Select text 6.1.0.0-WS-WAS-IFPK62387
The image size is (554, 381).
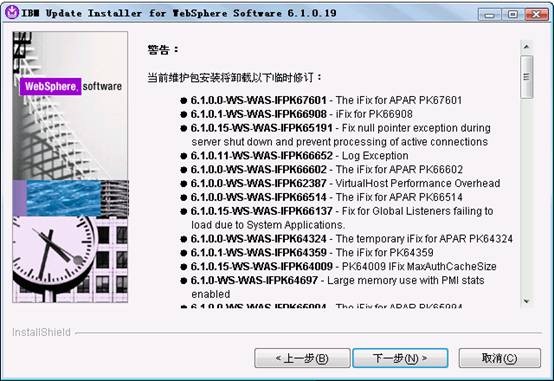pos(258,183)
